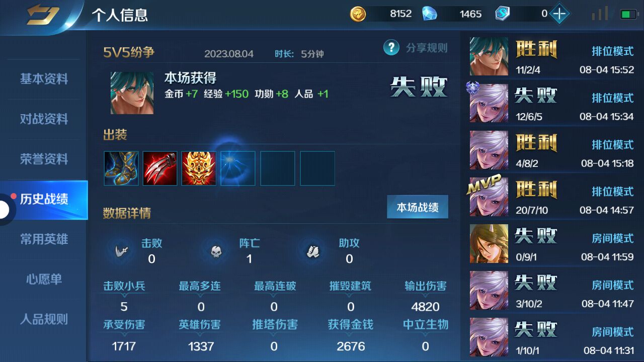Screen dimensions: 644x362
Task: Open the 心愿单 tab
Action: 44,279
